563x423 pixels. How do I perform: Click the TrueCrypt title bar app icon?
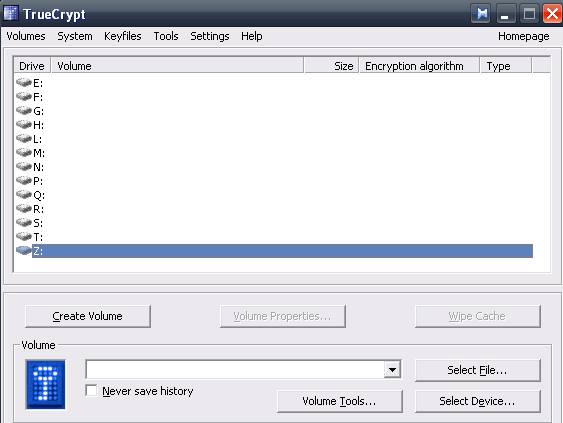pos(11,14)
